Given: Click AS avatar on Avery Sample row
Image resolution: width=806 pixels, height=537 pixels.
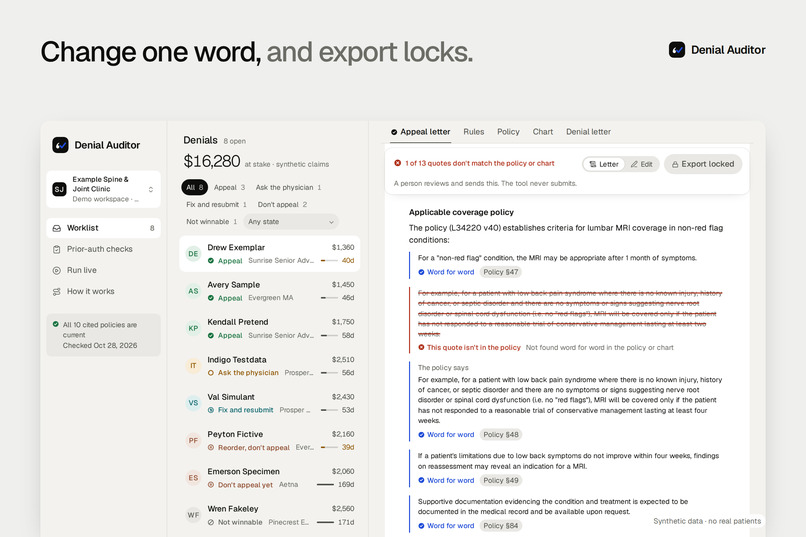Looking at the screenshot, I should [193, 291].
